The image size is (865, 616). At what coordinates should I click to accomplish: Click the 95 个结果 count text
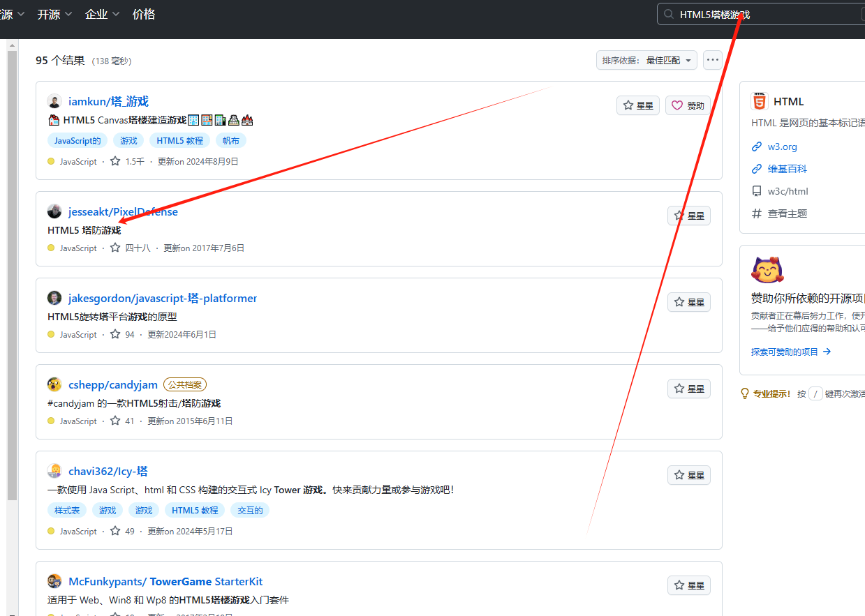pos(60,61)
